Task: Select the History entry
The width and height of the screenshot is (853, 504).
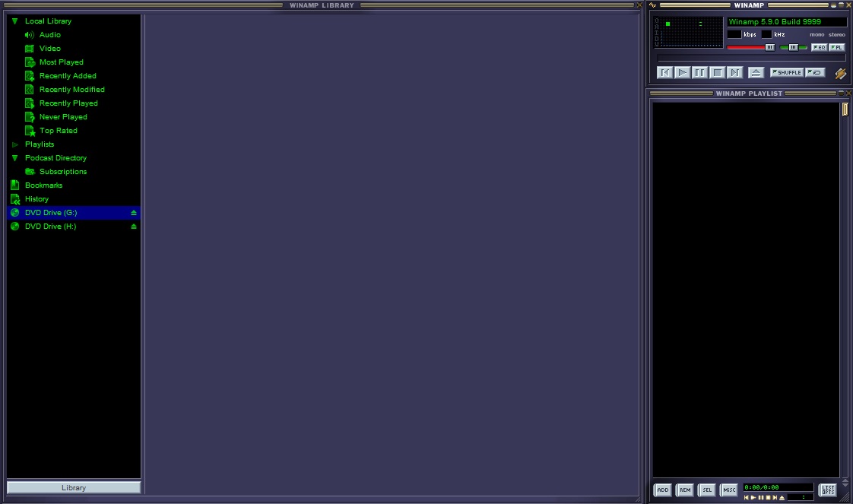Action: point(36,199)
